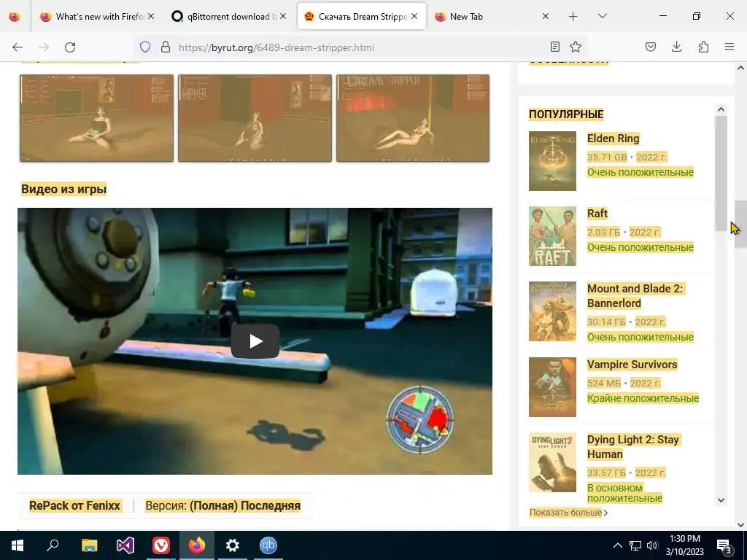Open Windows taskbar search
This screenshot has width=747, height=560.
53,545
